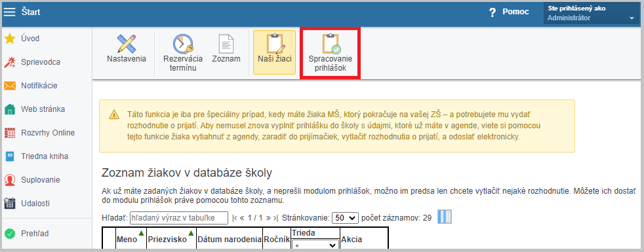
Task: Go to first page with |< control
Action: pos(235,218)
